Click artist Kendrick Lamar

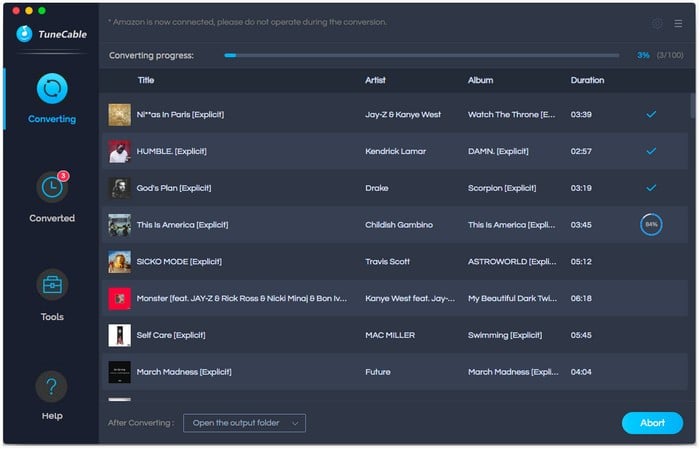(x=395, y=151)
